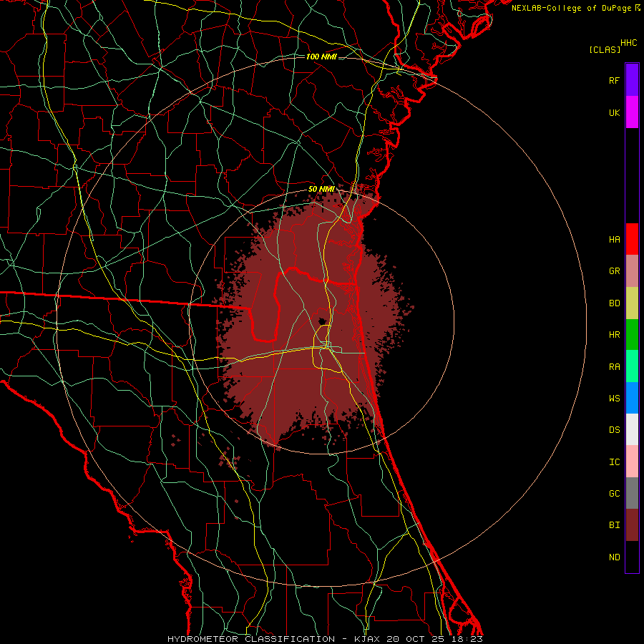This screenshot has width=644, height=644.
Task: Click the BD yellow legend swatch
Action: pos(632,303)
